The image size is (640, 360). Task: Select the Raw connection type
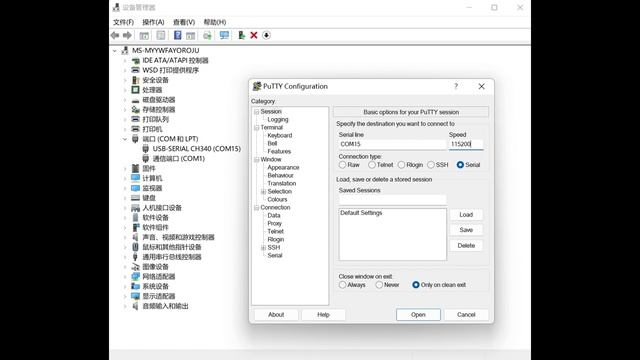tap(342, 165)
